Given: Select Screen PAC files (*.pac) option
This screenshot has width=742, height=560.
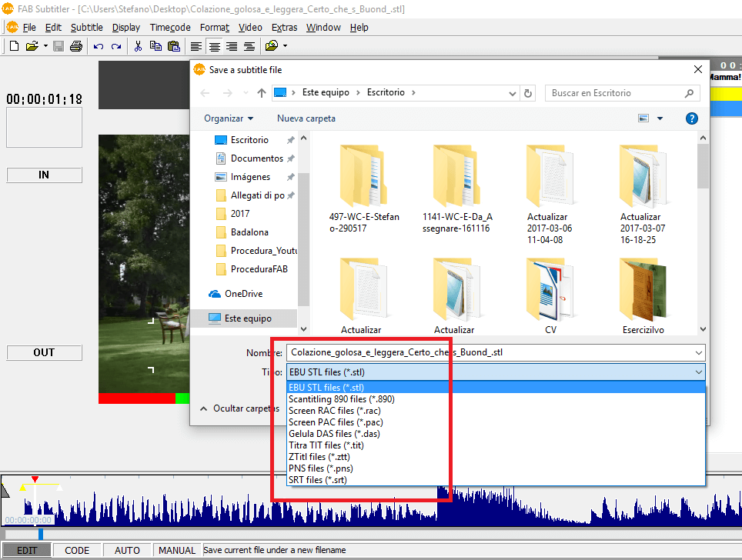Looking at the screenshot, I should (x=336, y=422).
